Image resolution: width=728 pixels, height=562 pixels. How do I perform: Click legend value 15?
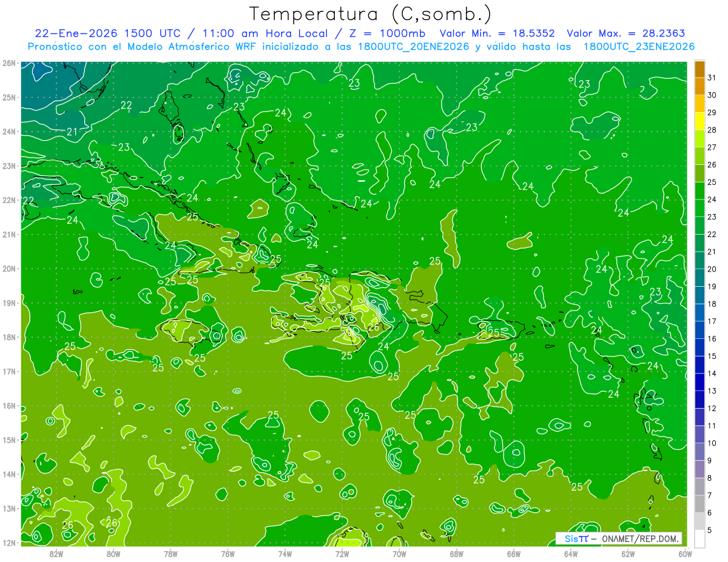[712, 356]
